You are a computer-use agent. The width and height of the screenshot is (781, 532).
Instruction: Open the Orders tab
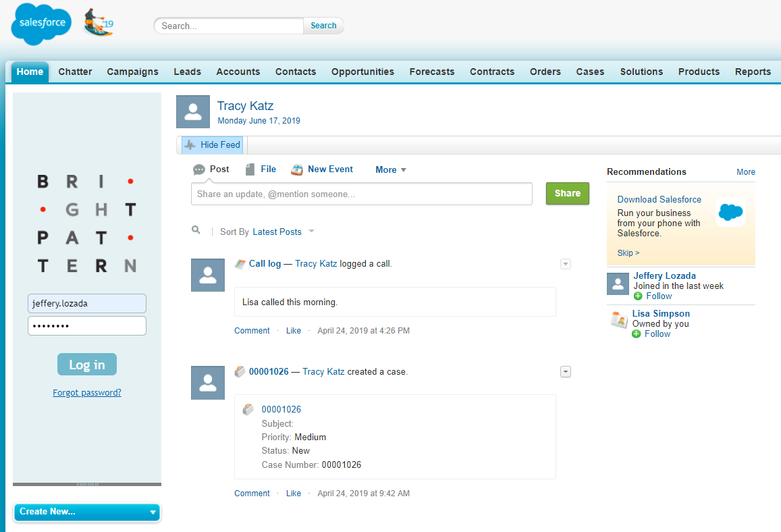[545, 72]
